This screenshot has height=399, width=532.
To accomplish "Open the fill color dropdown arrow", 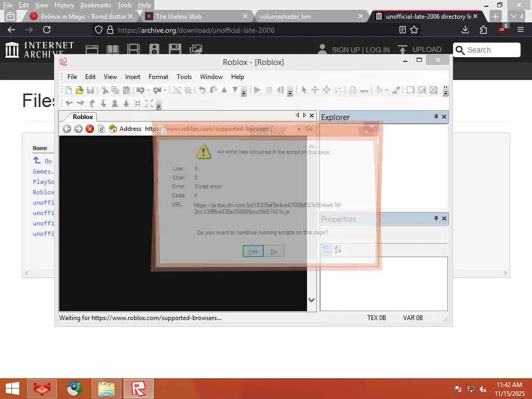I will (x=387, y=90).
